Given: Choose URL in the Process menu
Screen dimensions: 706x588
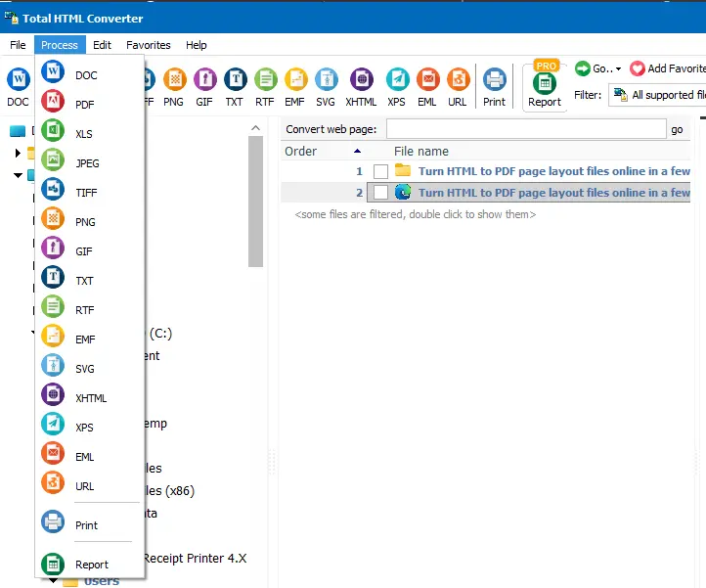Looking at the screenshot, I should (x=89, y=485).
